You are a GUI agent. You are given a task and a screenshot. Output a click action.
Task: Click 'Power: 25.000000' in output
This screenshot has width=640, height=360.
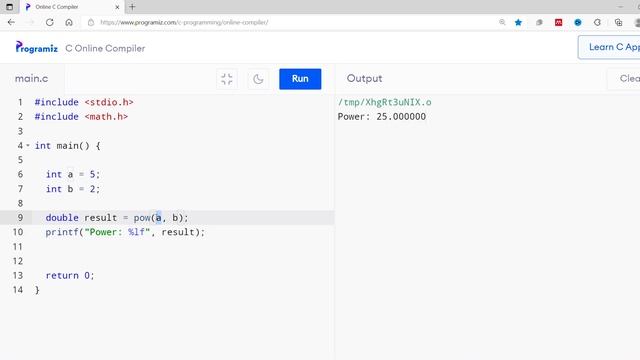click(x=382, y=117)
